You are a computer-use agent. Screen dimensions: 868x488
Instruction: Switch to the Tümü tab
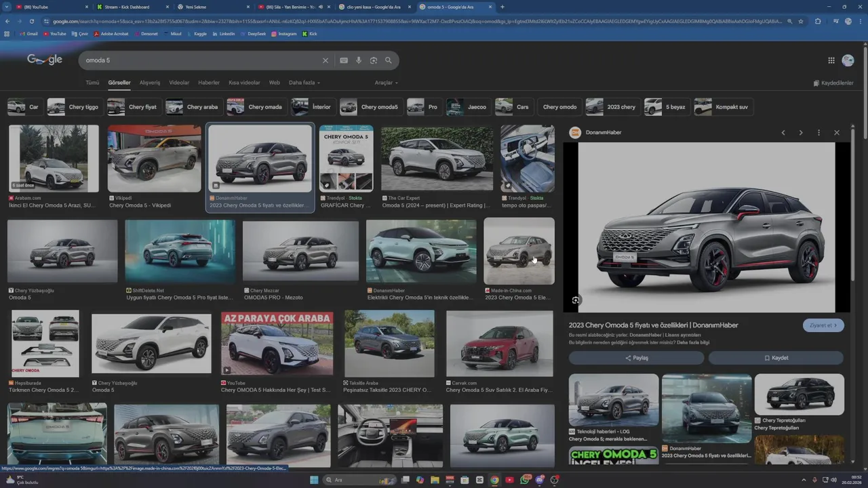pyautogui.click(x=92, y=83)
